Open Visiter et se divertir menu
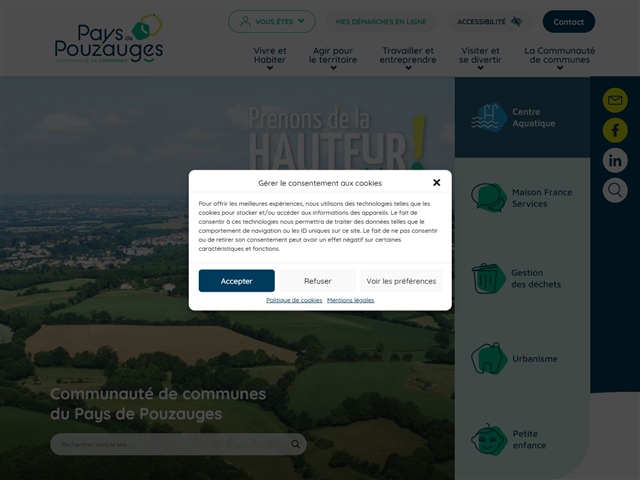Screen dimensions: 640x480 pyautogui.click(x=480, y=56)
